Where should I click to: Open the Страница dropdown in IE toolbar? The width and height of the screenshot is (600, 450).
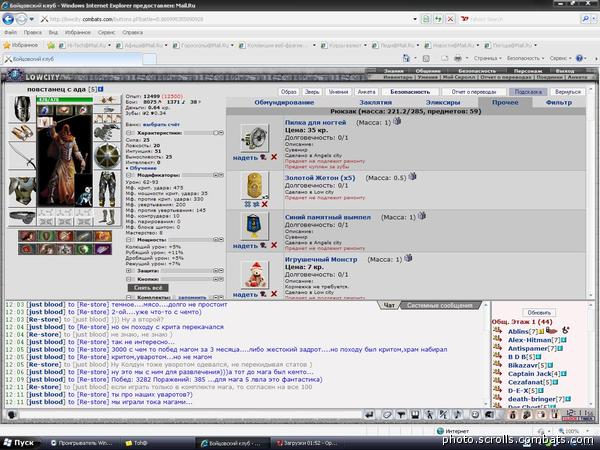coord(488,58)
